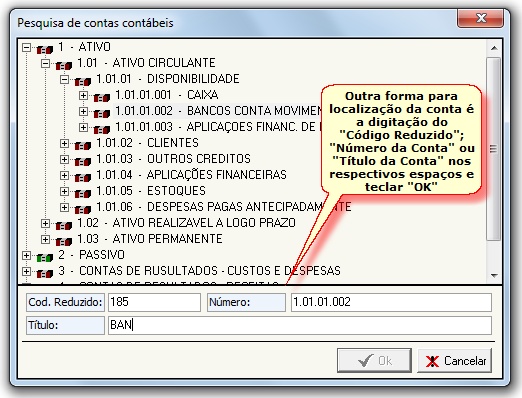Select '1.01.02 - CLIENTES' account

(147, 143)
